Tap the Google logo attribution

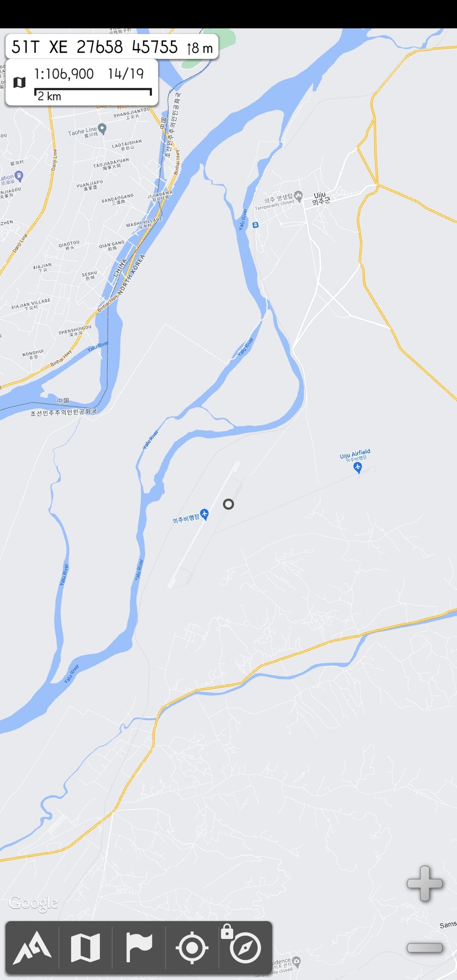pos(34,903)
